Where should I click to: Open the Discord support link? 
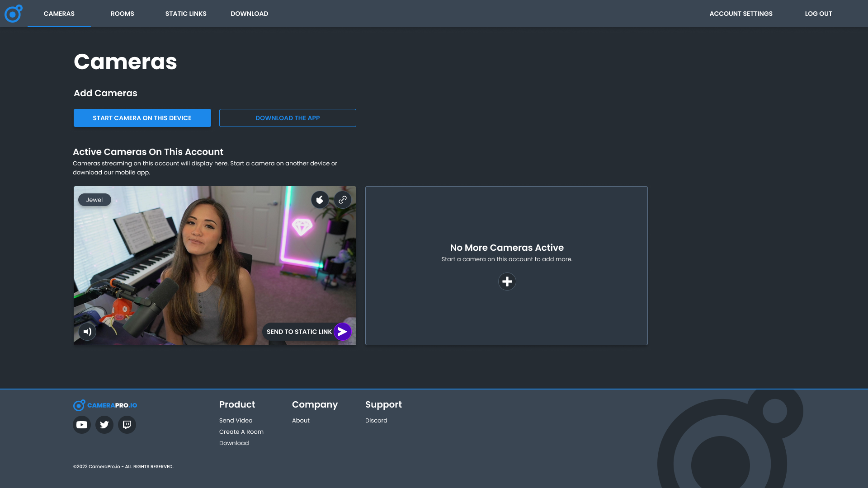[x=376, y=420]
